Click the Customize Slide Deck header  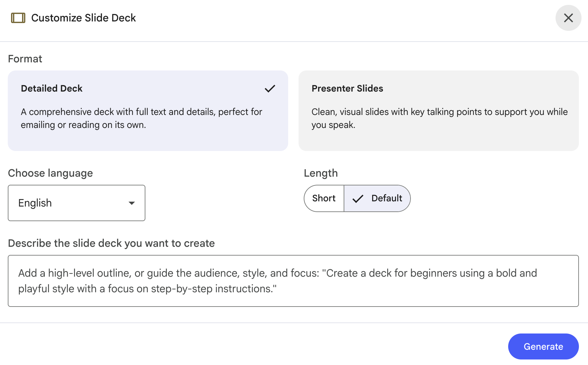(x=83, y=18)
